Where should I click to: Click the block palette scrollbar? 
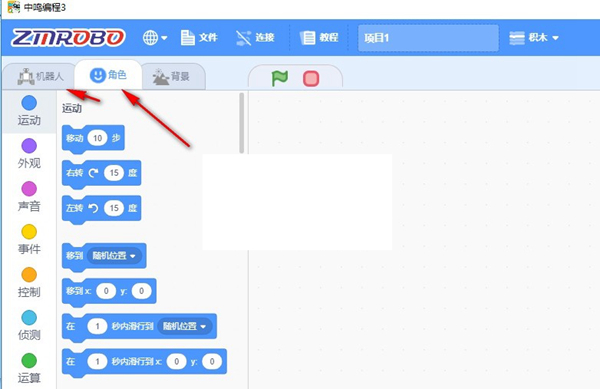[241, 123]
